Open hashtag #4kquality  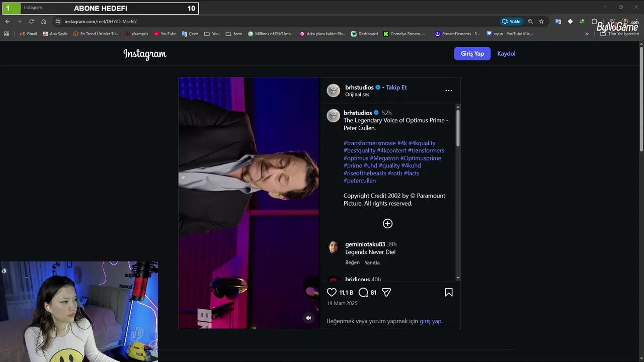(422, 143)
